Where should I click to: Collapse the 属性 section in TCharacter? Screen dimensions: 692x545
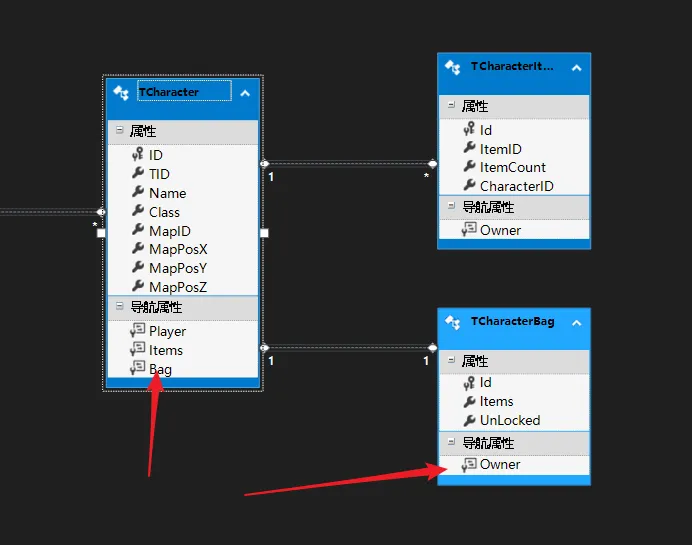119,131
